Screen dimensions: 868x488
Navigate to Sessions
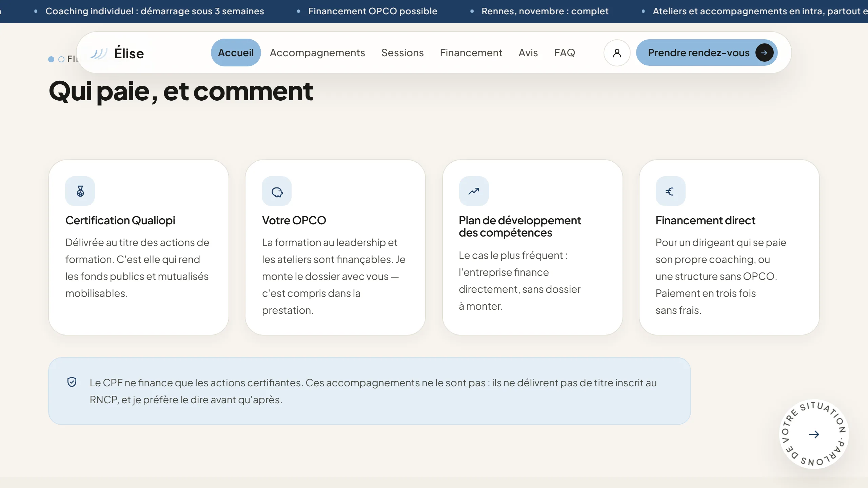click(402, 53)
